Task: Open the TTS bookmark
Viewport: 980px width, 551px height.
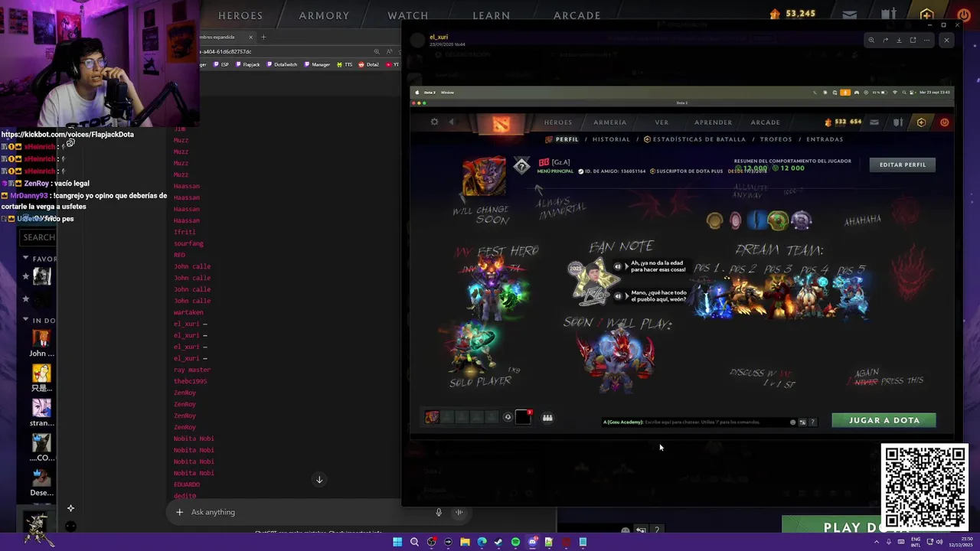Action: pyautogui.click(x=345, y=64)
